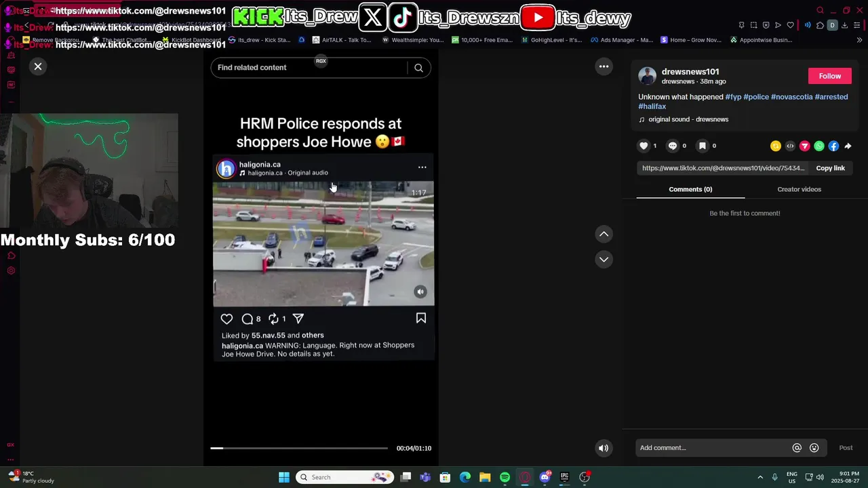Open the three-dot more options menu
The width and height of the screenshot is (868, 488).
click(x=604, y=66)
